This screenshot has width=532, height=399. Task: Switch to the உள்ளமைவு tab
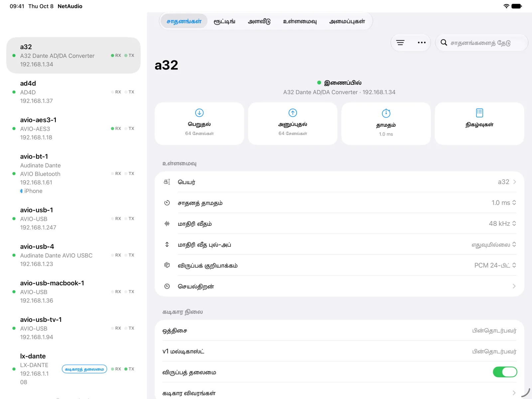[x=300, y=21]
